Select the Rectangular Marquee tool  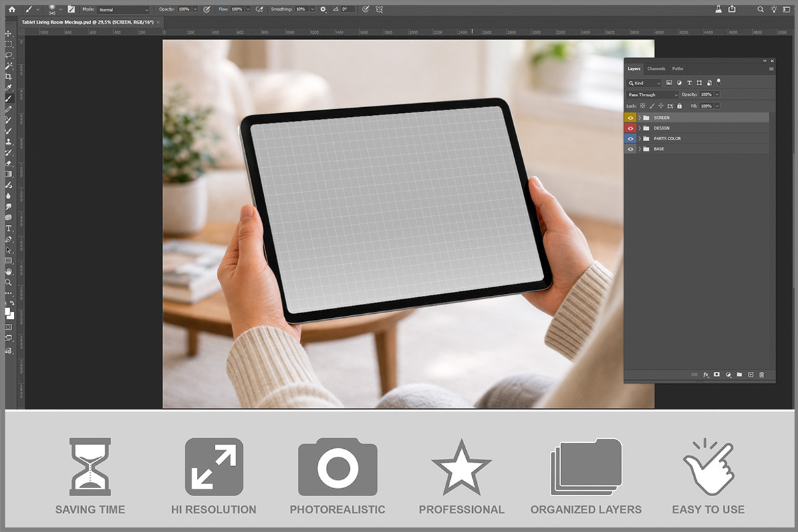click(x=9, y=44)
